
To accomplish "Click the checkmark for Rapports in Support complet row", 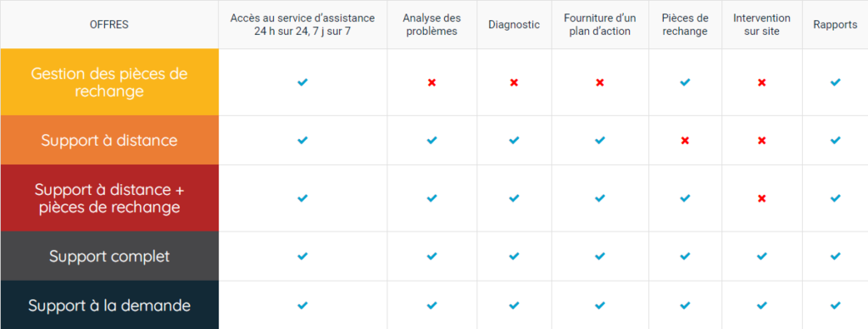I will click(835, 256).
